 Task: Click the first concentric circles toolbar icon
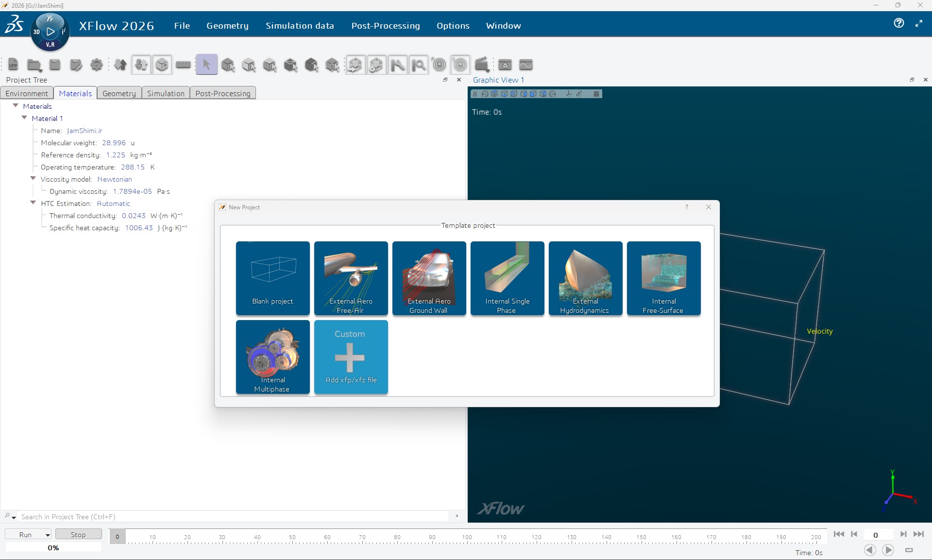[439, 65]
